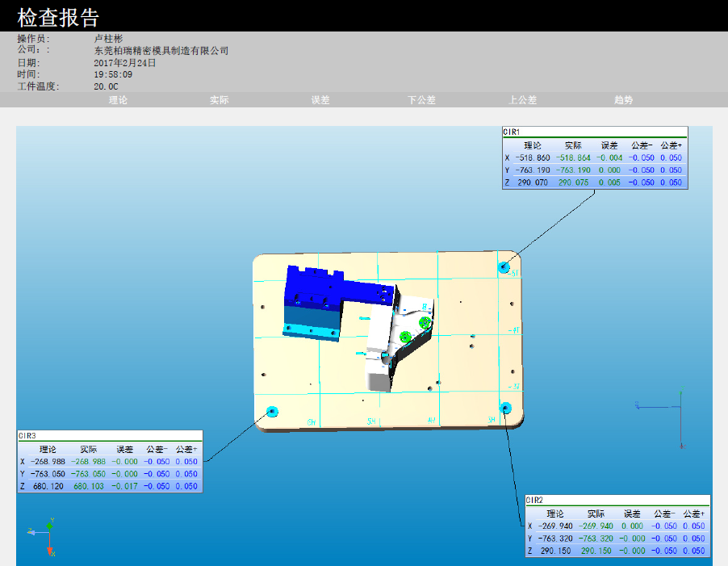Click the 下公差 column header

click(421, 100)
